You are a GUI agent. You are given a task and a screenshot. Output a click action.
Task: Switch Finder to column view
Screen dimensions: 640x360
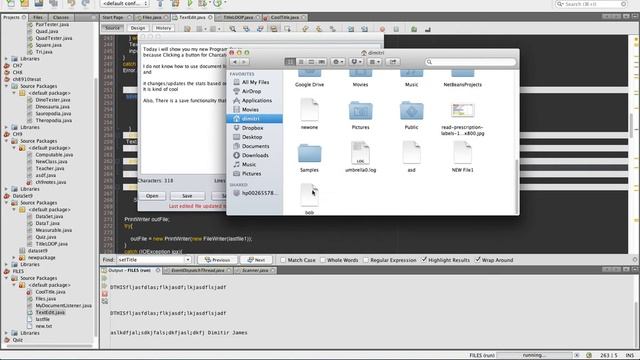tap(311, 62)
